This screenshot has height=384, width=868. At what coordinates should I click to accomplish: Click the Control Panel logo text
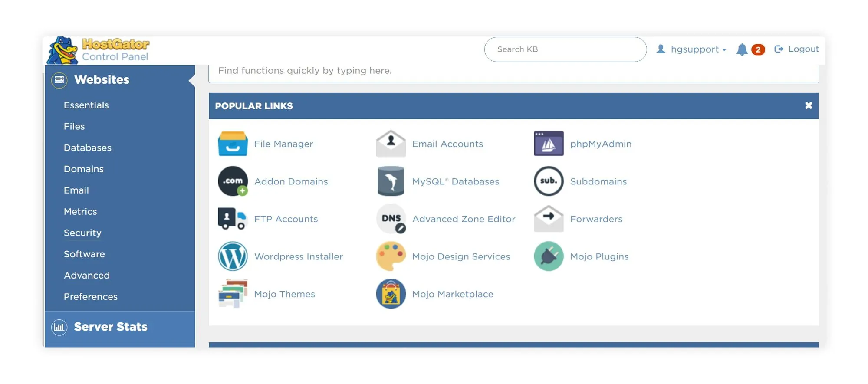[115, 57]
